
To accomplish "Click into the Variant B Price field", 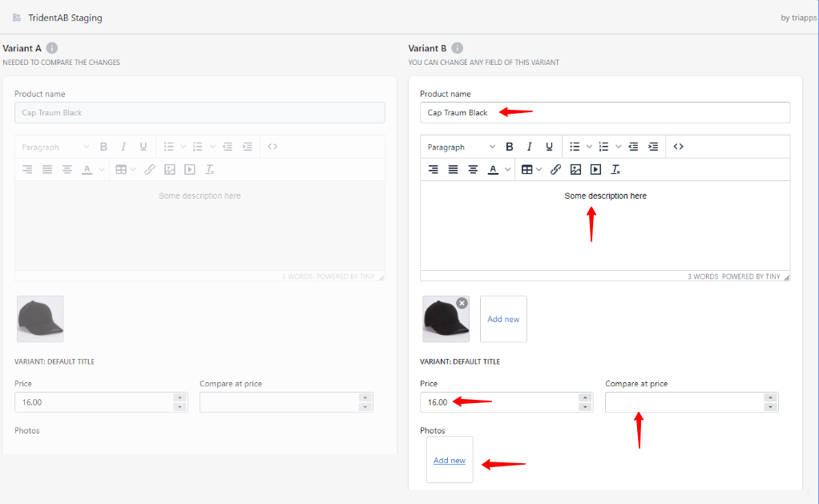I will pos(506,402).
